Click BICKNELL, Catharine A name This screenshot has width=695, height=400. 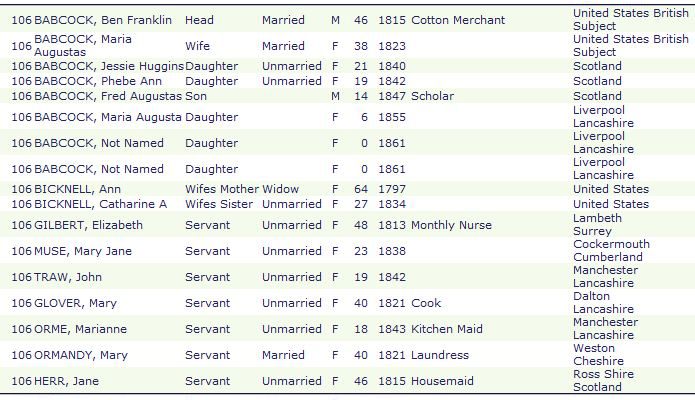click(101, 204)
